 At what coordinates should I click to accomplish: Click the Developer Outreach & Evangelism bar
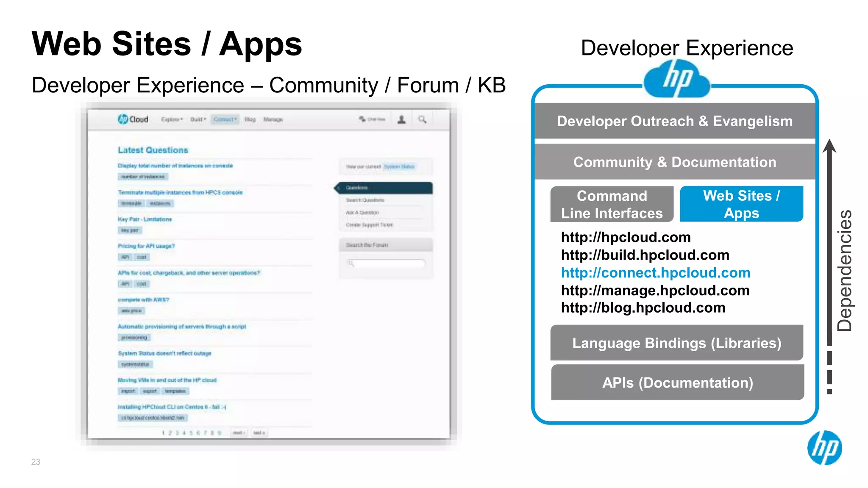(x=675, y=121)
